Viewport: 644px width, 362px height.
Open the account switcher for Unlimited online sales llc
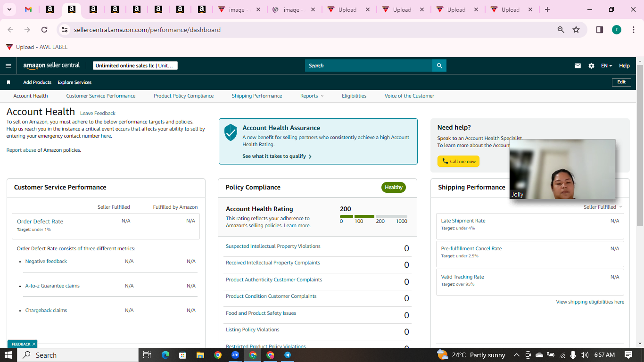coord(135,66)
